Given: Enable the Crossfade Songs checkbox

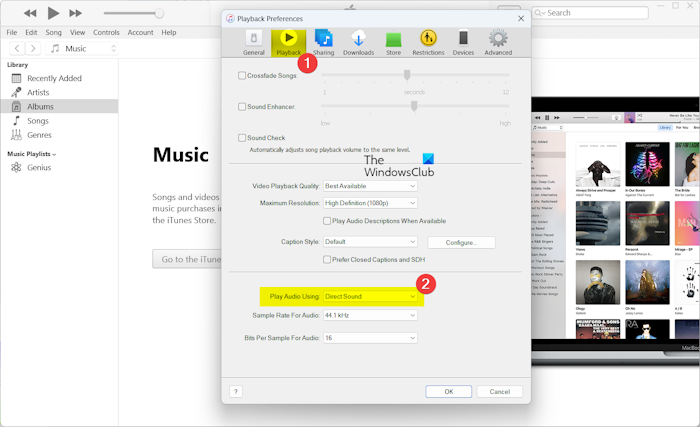Looking at the screenshot, I should [x=242, y=75].
